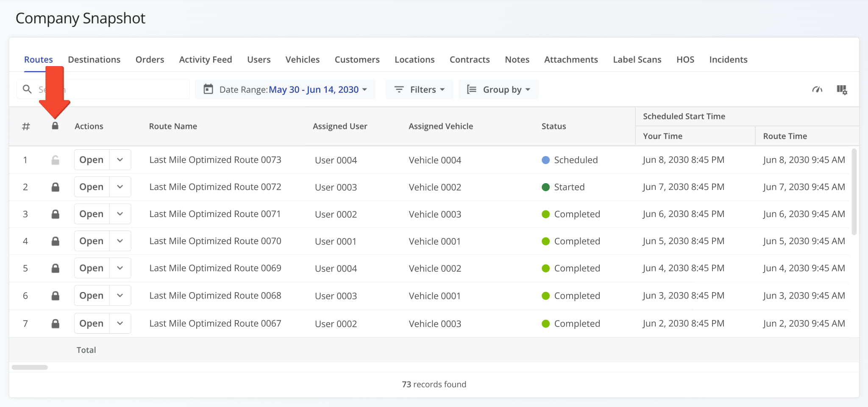Expand actions dropdown for Route 0069
This screenshot has width=868, height=407.
(120, 268)
